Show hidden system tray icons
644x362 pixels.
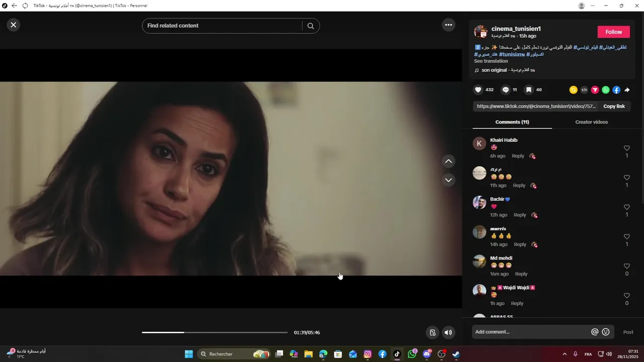[564, 354]
